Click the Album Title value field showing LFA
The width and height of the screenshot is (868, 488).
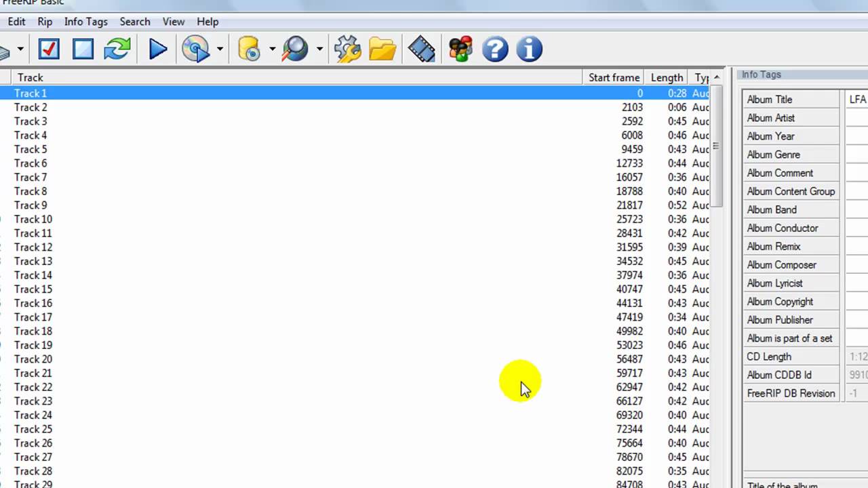click(x=857, y=99)
